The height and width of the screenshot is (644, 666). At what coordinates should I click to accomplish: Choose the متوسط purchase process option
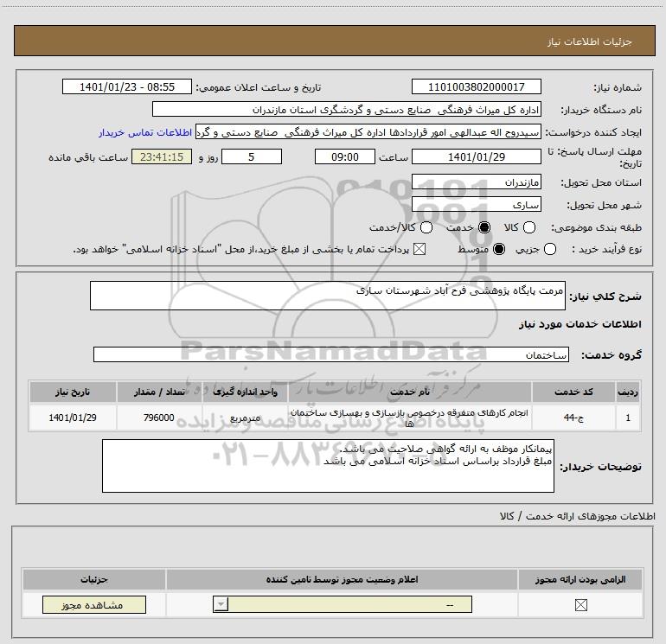[x=499, y=249]
